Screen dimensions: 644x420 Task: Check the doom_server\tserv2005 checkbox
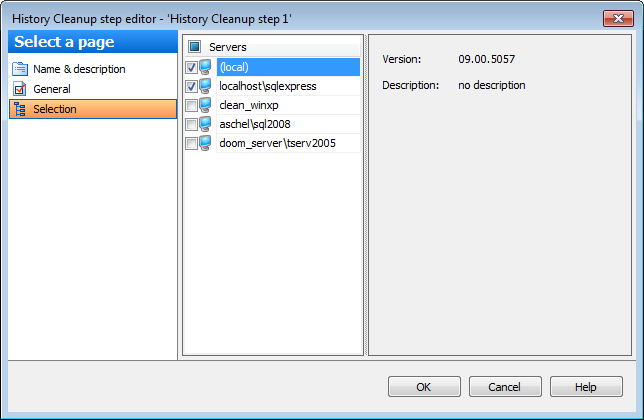point(191,143)
